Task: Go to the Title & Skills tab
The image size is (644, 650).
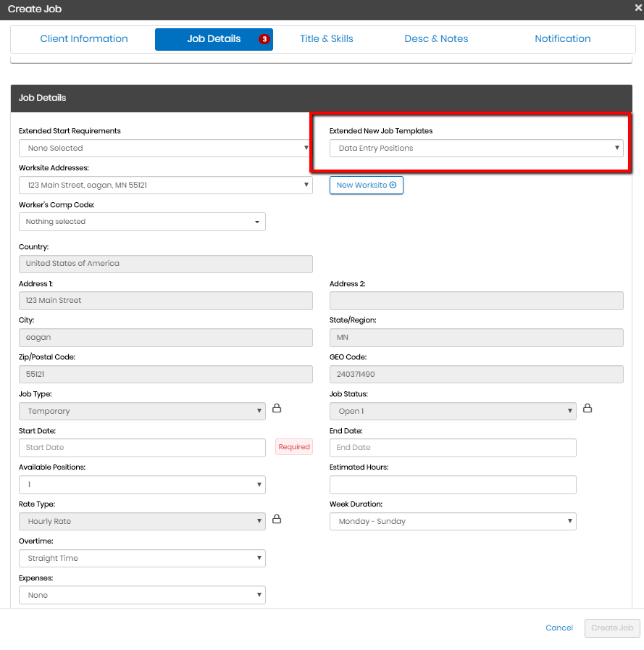Action: tap(327, 39)
